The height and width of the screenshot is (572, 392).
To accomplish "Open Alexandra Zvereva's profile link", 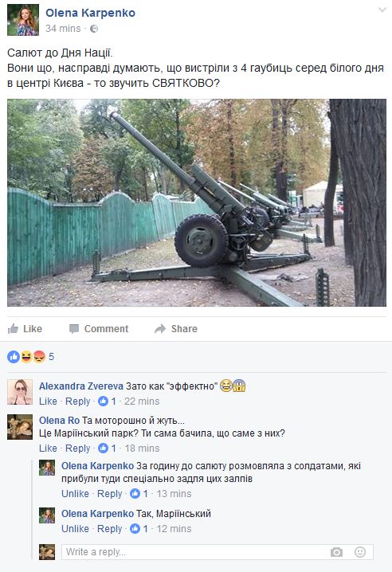I will (x=81, y=386).
